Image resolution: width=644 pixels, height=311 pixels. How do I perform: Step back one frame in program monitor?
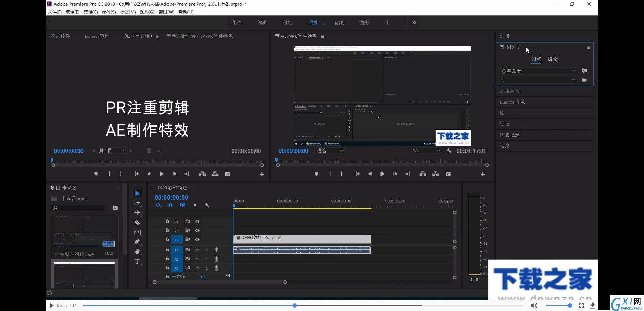(x=370, y=174)
